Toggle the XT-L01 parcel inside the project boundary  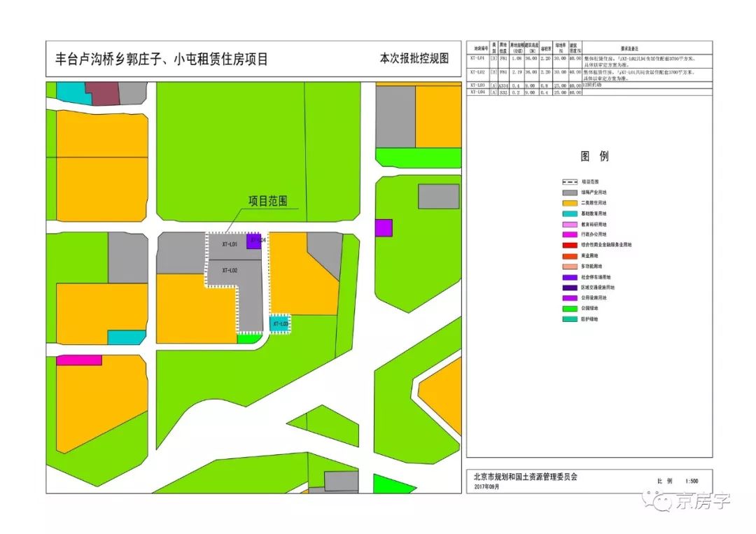[x=230, y=243]
